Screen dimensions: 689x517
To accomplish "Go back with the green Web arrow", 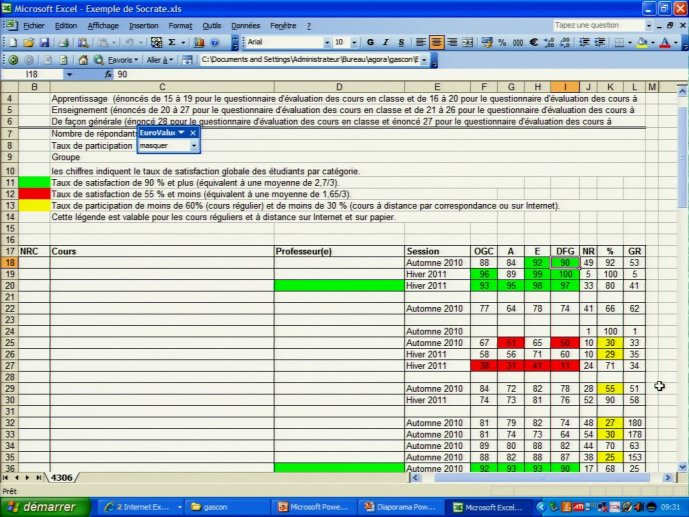I will click(13, 60).
